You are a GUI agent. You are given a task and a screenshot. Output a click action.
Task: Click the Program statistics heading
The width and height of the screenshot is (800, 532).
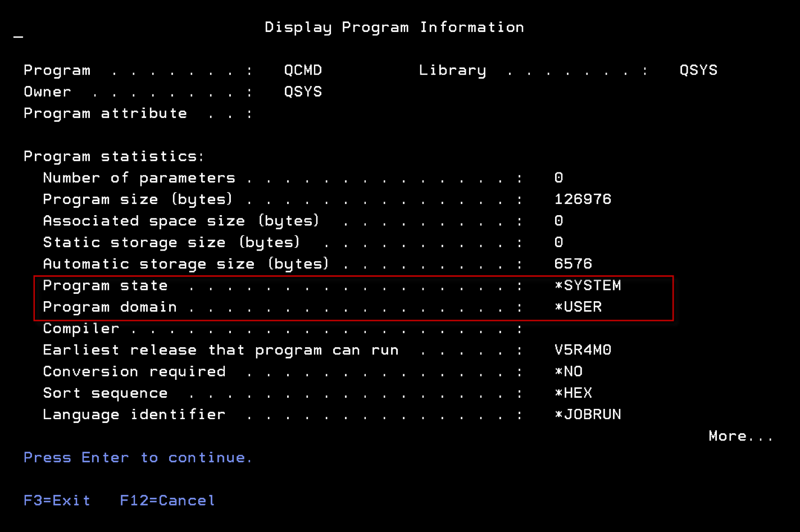[113, 156]
